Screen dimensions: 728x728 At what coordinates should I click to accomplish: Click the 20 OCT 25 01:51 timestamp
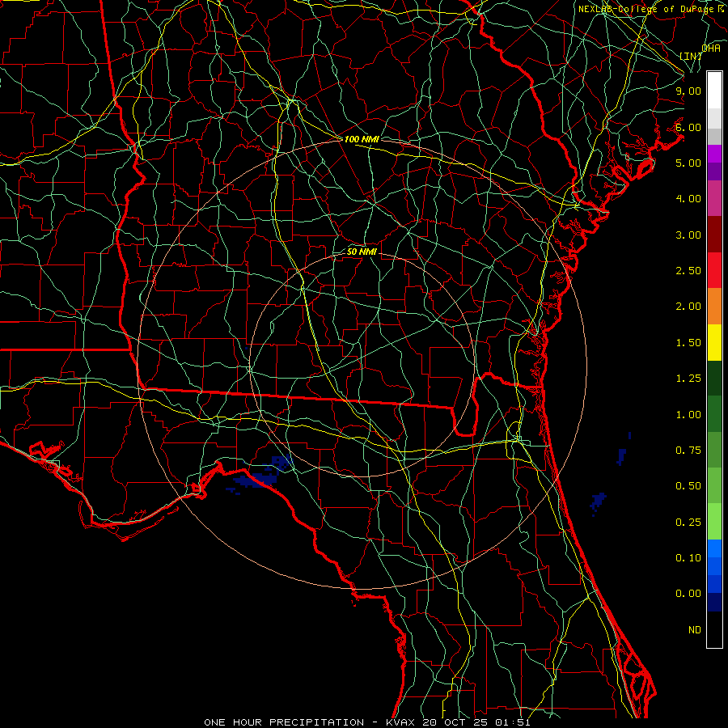(476, 722)
